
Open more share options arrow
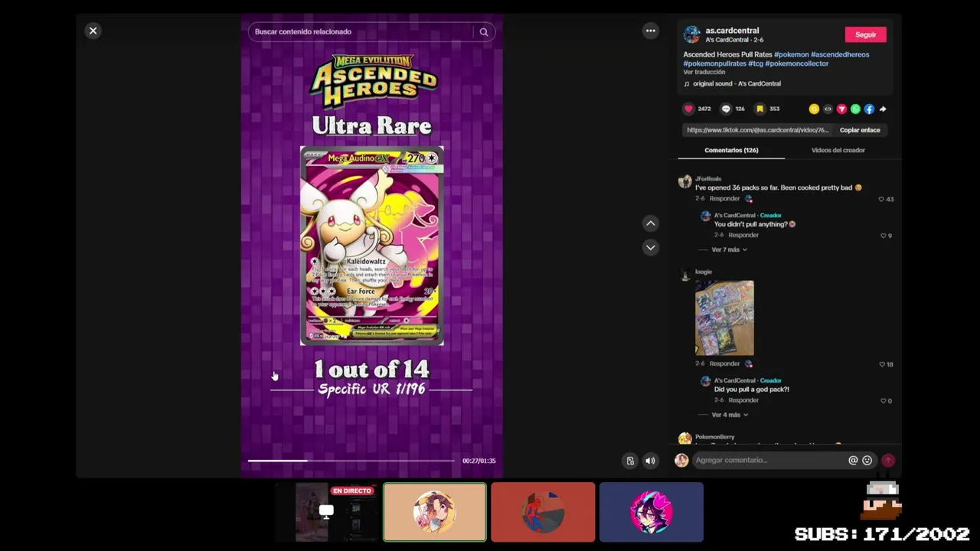[883, 109]
